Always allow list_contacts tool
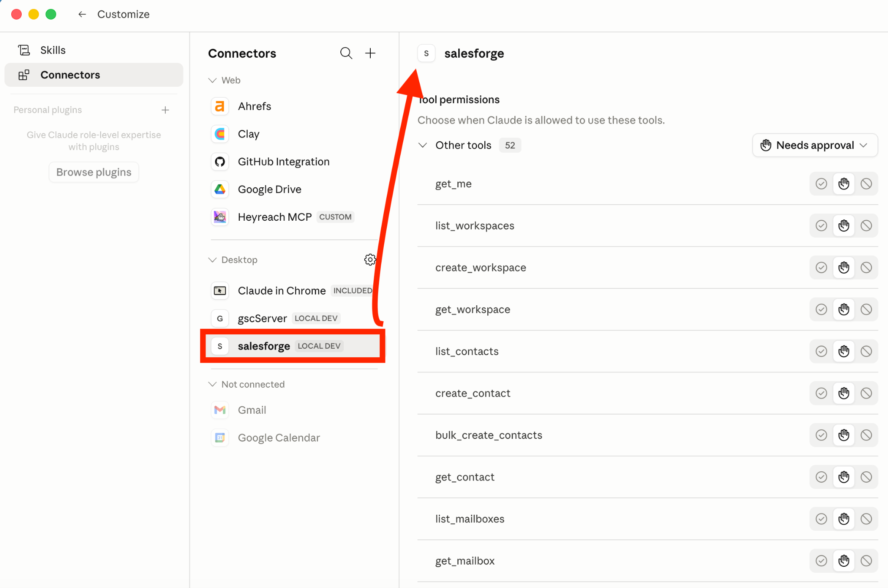 click(821, 351)
